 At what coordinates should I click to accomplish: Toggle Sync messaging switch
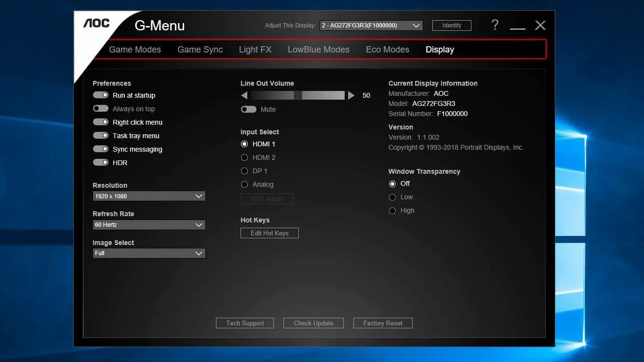tap(101, 149)
